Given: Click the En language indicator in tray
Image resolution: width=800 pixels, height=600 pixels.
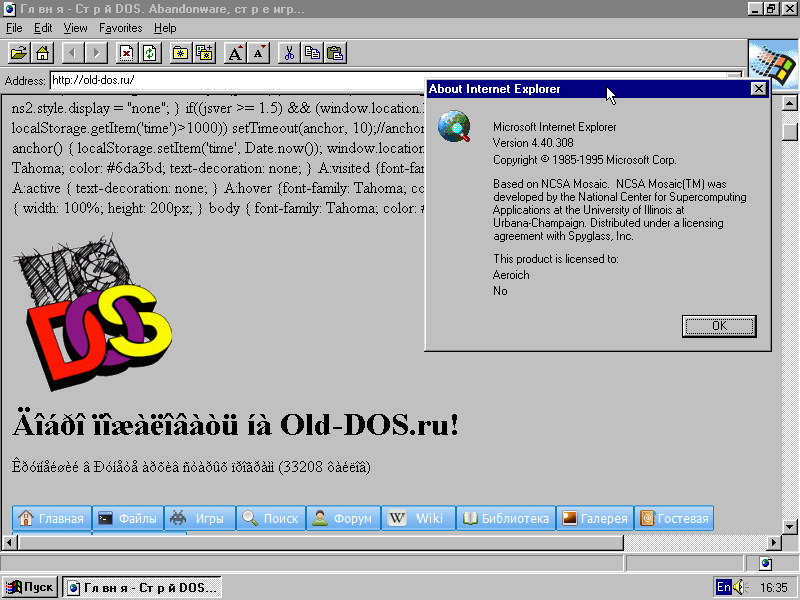Looking at the screenshot, I should (x=722, y=587).
